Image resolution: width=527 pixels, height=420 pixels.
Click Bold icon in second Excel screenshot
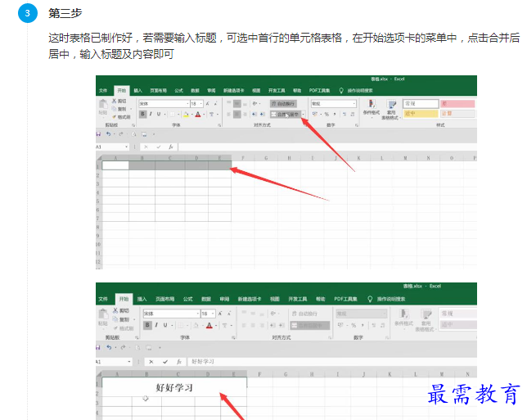coord(147,325)
